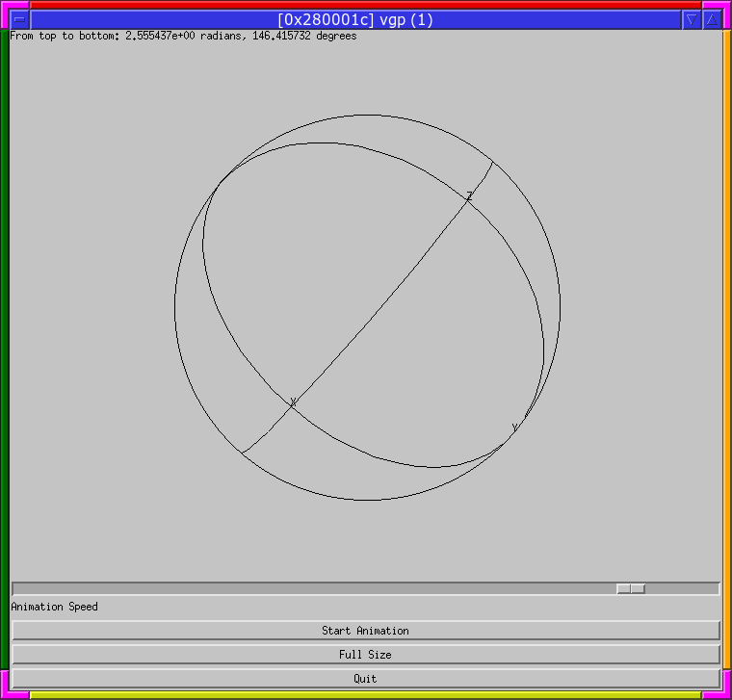Open the window menu button in title bar
Screen dimensions: 732x700
(19, 19)
